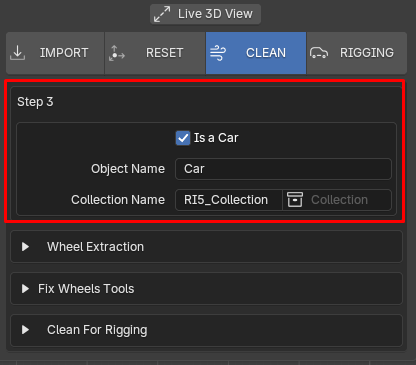
Task: Click the Live 3D View button
Action: click(205, 14)
